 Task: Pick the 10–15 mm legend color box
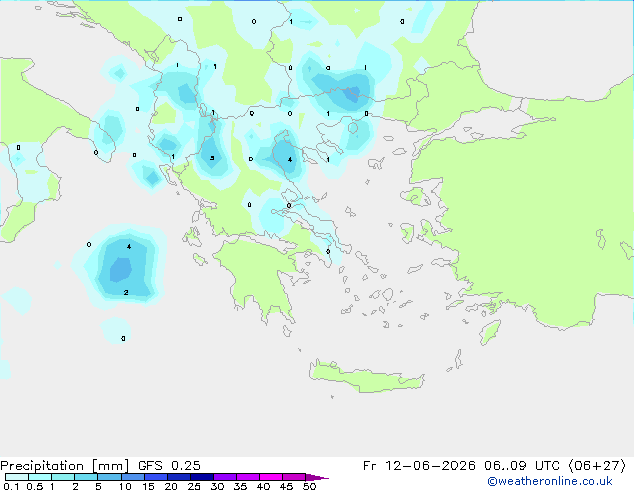point(132,477)
